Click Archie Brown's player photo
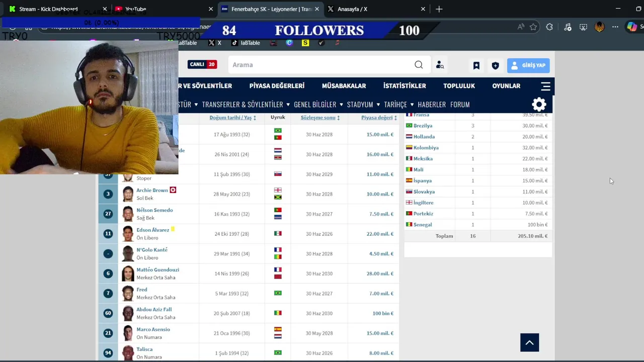The height and width of the screenshot is (362, 644). click(x=128, y=194)
